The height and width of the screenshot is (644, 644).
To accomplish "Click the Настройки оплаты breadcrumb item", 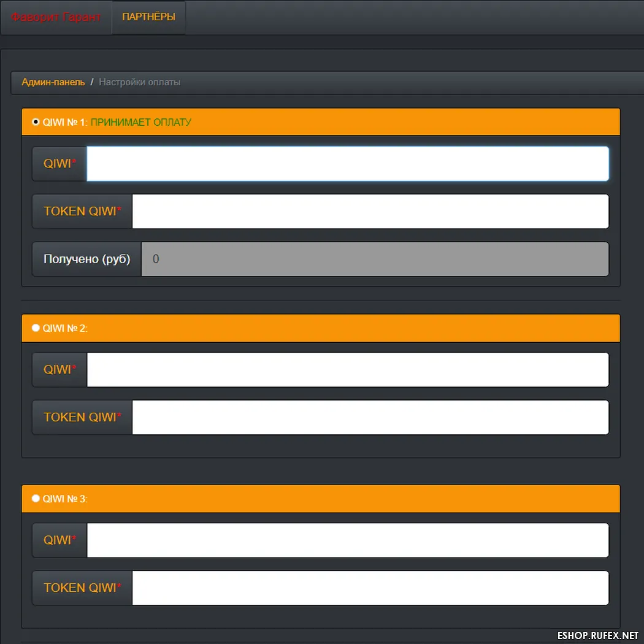I will pyautogui.click(x=139, y=82).
